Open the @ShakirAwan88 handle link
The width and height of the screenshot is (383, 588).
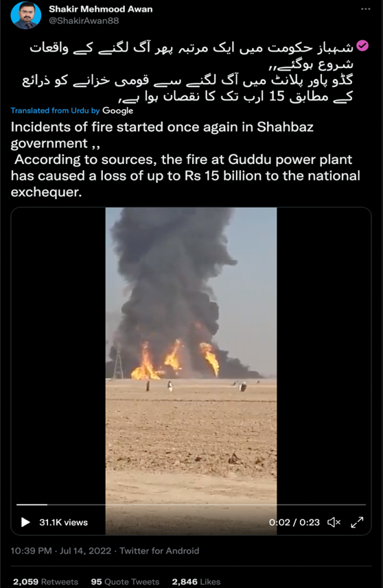(x=84, y=21)
